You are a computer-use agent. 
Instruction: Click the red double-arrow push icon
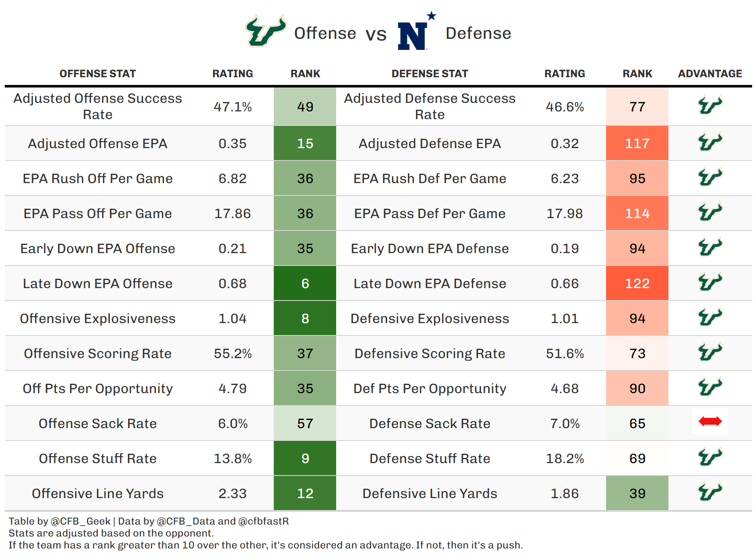(x=710, y=422)
